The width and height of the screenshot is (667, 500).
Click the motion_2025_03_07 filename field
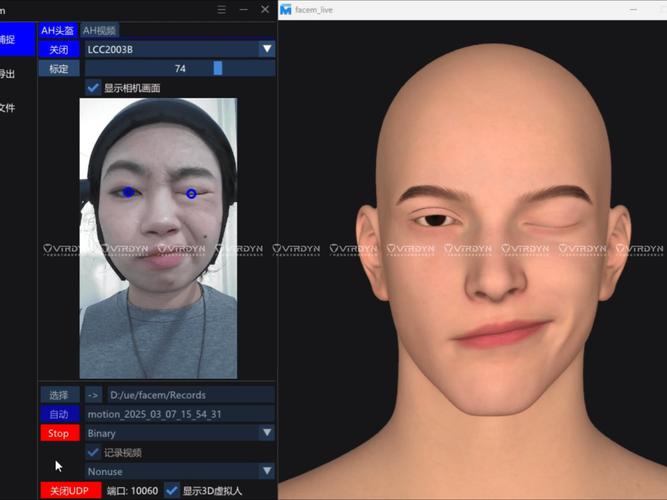point(180,414)
